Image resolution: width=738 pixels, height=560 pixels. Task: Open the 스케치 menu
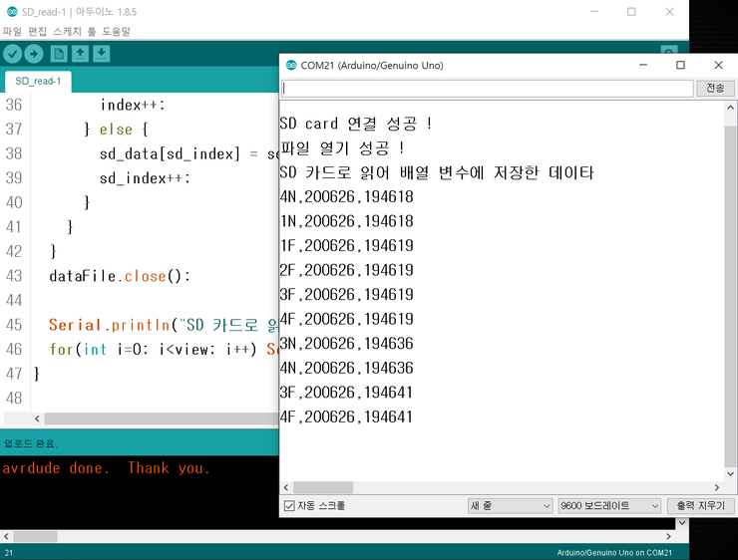(67, 32)
